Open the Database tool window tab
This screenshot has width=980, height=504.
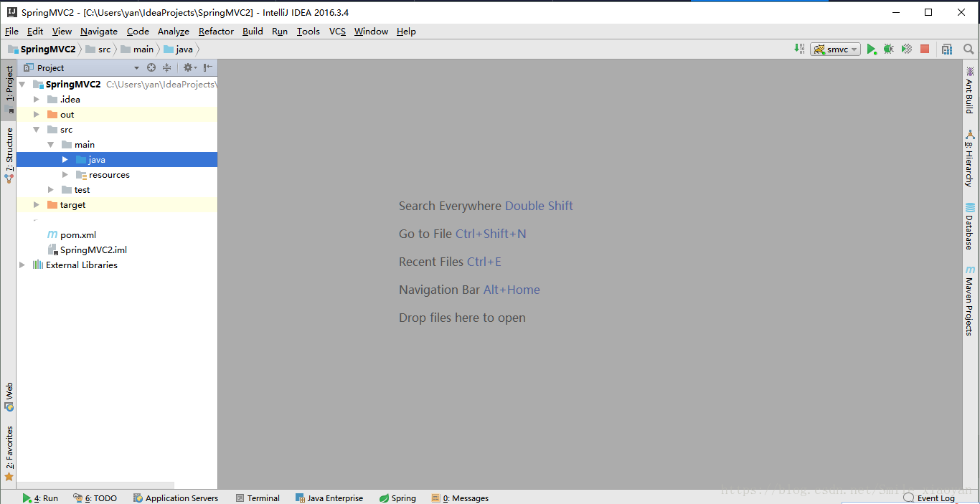(970, 227)
